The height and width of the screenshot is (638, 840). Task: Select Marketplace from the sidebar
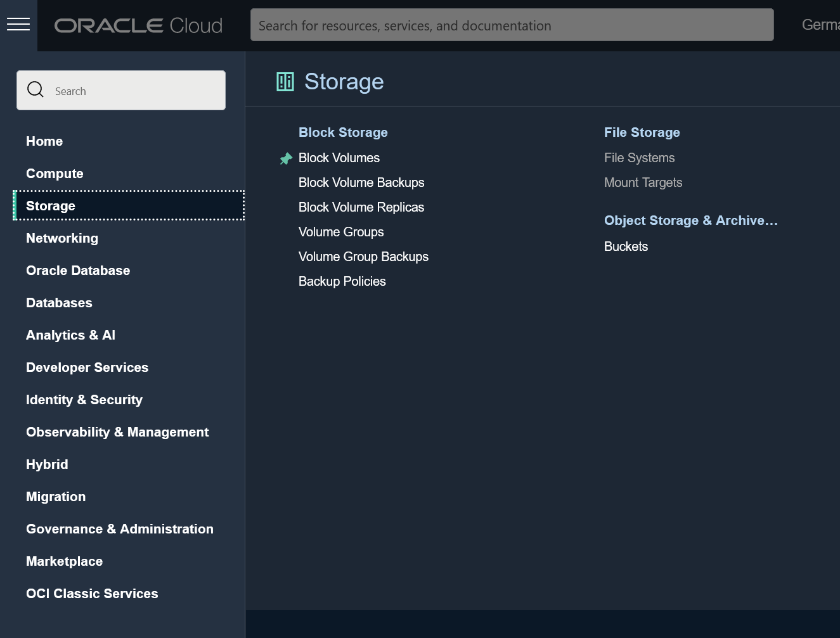(x=64, y=561)
